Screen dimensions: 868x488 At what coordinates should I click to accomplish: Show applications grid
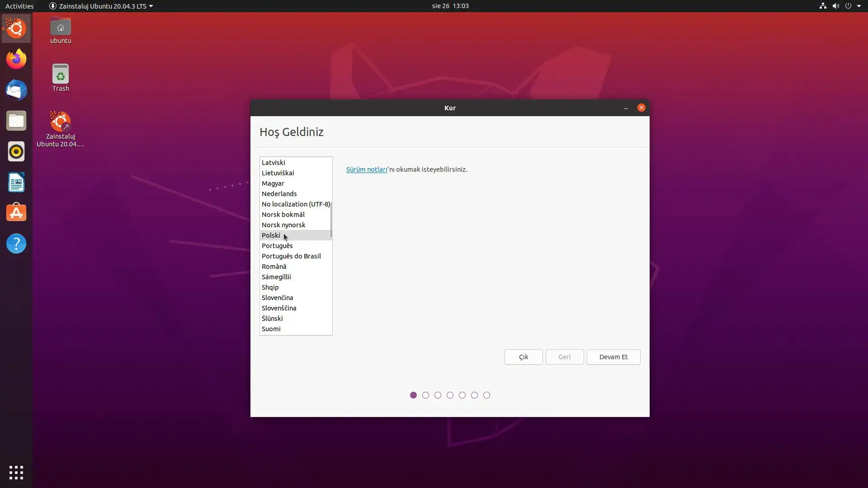tap(16, 472)
